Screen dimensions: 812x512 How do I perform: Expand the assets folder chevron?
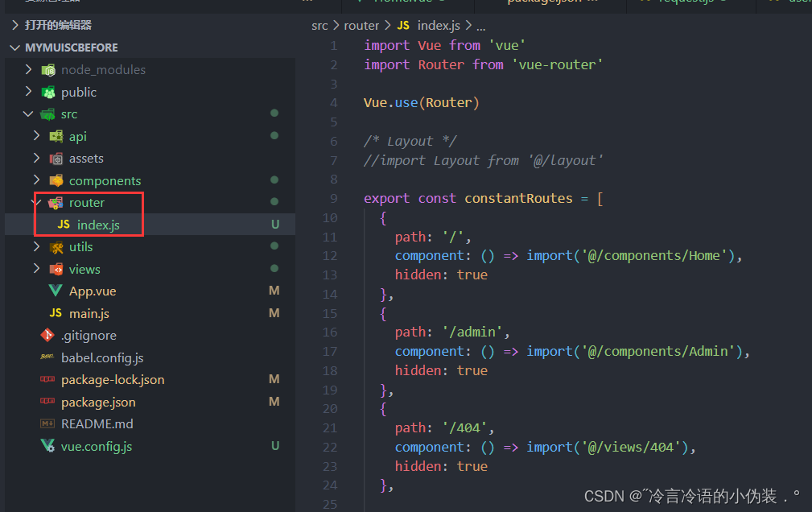point(36,158)
